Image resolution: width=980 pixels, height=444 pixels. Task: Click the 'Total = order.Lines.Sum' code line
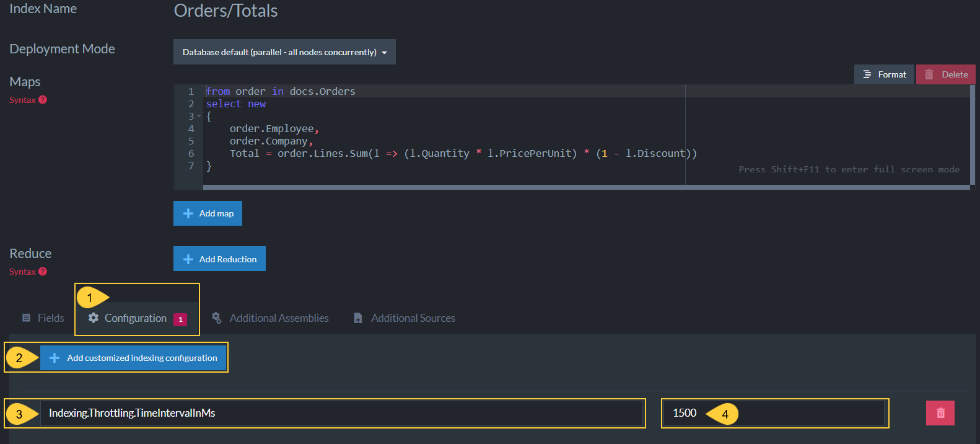click(463, 153)
